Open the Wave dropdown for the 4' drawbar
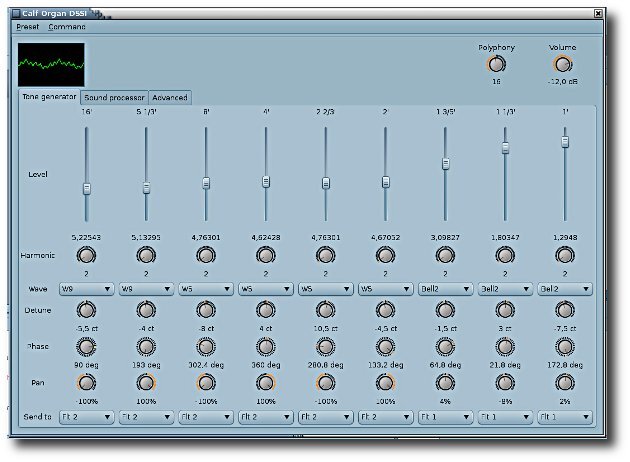This screenshot has height=462, width=630. click(x=266, y=289)
